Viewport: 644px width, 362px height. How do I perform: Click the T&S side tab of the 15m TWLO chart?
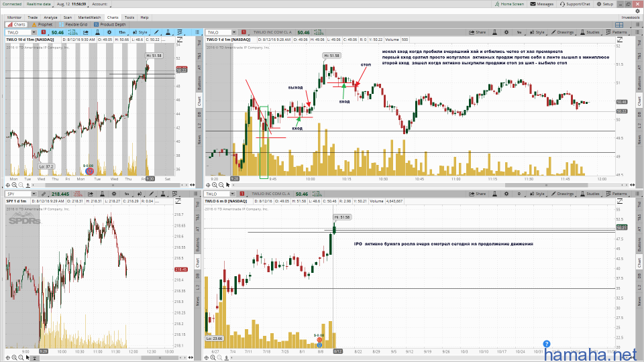coord(199,56)
